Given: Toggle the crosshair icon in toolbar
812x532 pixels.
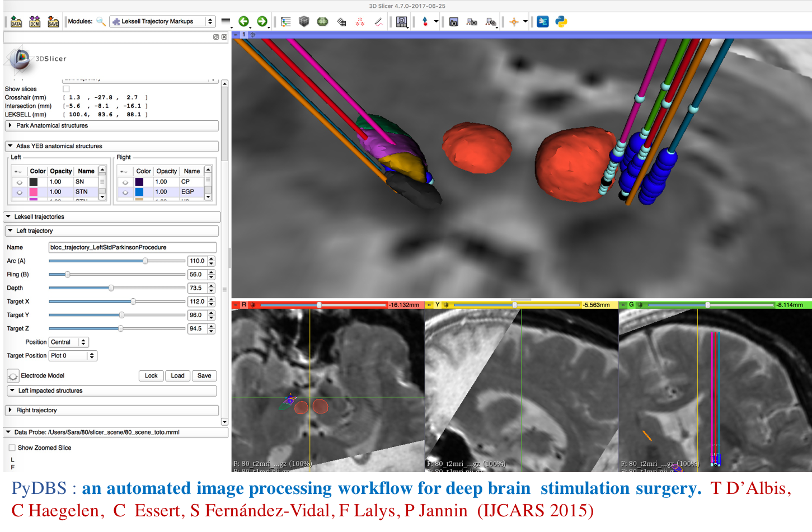Looking at the screenshot, I should coord(514,22).
